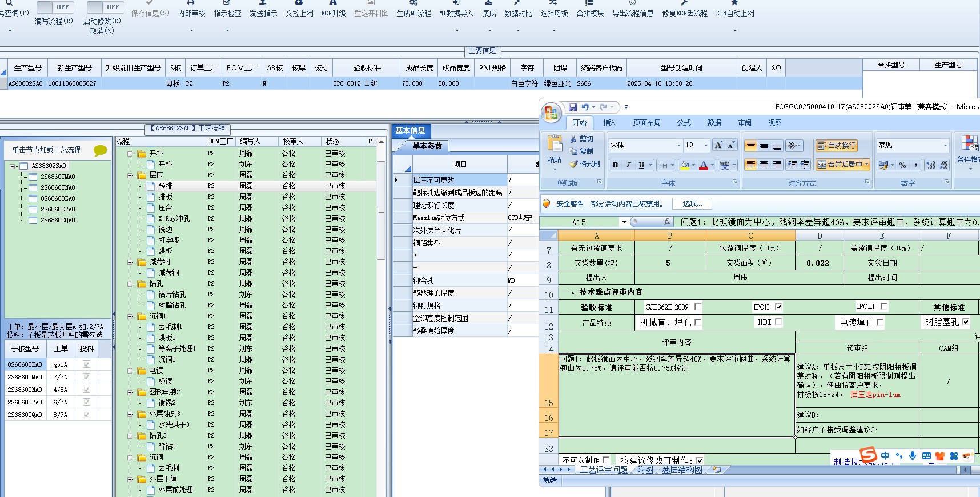Viewport: 980px width, 497px height.
Task: Open the number format dropdown (常规)
Action: point(945,145)
